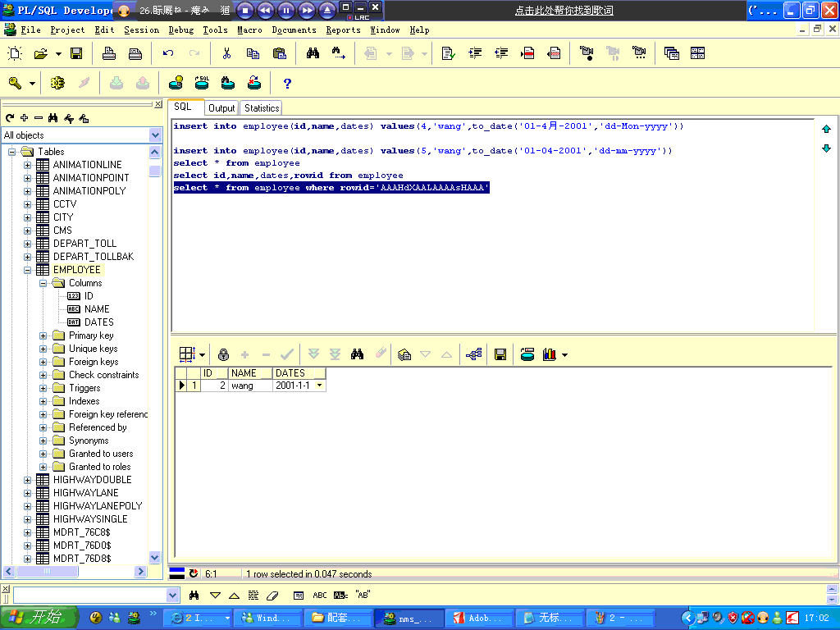Click the Print toolbar icon
The width and height of the screenshot is (840, 630).
[x=109, y=53]
